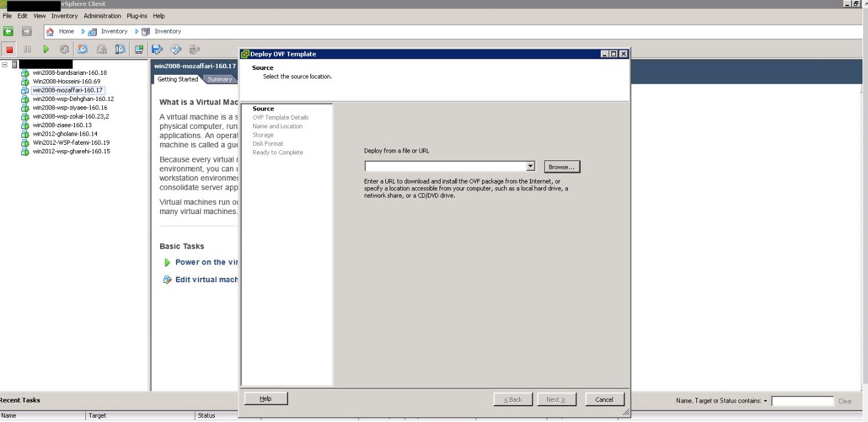
Task: Open the Snapshot Manager toolbar icon
Action: tap(121, 49)
